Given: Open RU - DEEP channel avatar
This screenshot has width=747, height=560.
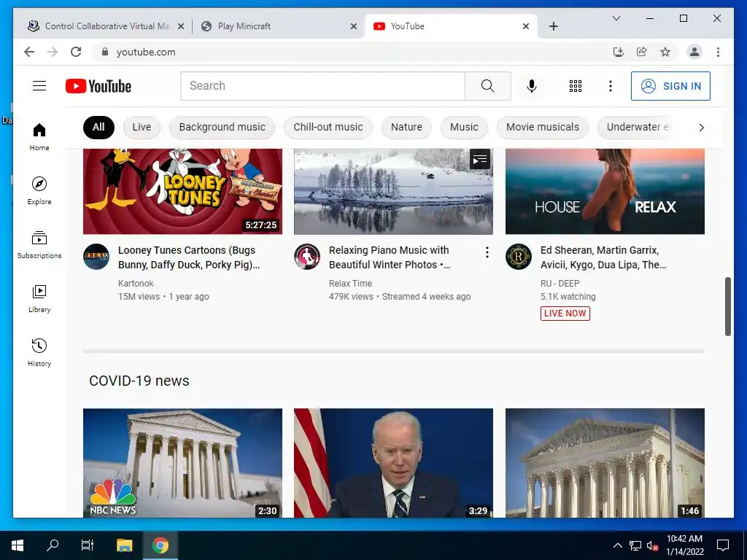Looking at the screenshot, I should pos(519,257).
